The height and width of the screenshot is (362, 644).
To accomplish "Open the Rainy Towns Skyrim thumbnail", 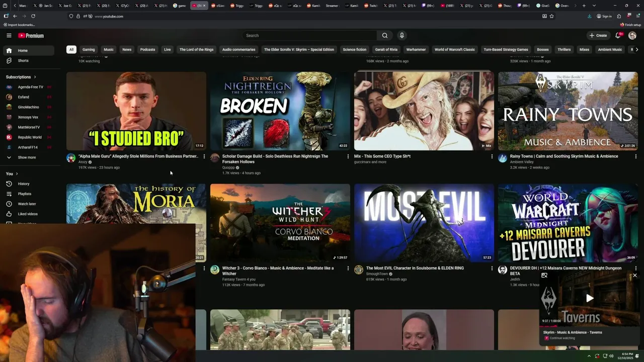I will pyautogui.click(x=568, y=111).
